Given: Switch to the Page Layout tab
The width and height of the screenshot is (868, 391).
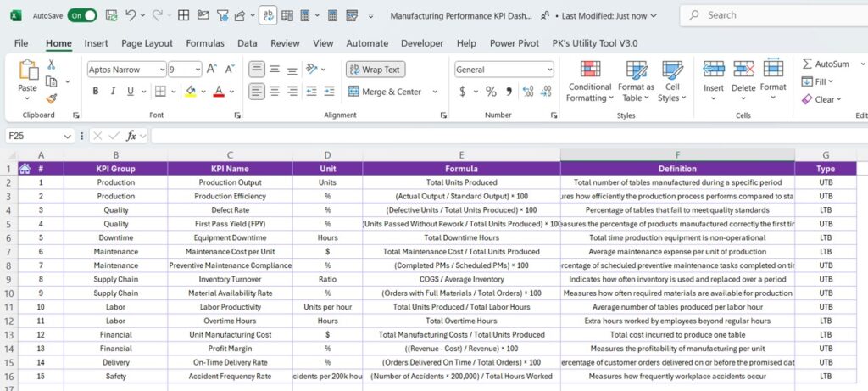Looking at the screenshot, I should [147, 43].
